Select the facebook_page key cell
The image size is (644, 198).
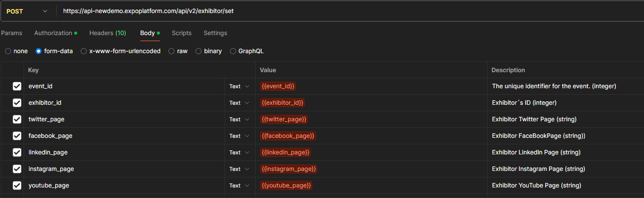pyautogui.click(x=124, y=136)
